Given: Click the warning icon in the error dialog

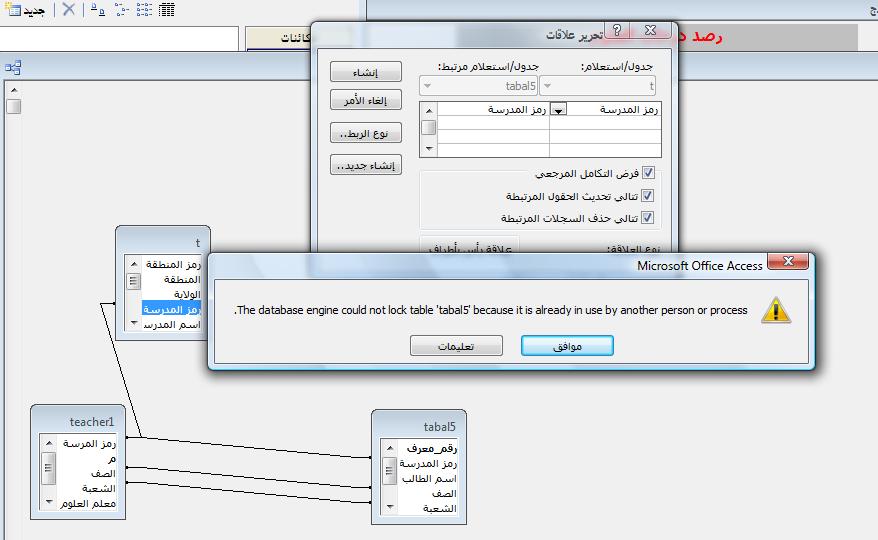Looking at the screenshot, I should point(776,310).
